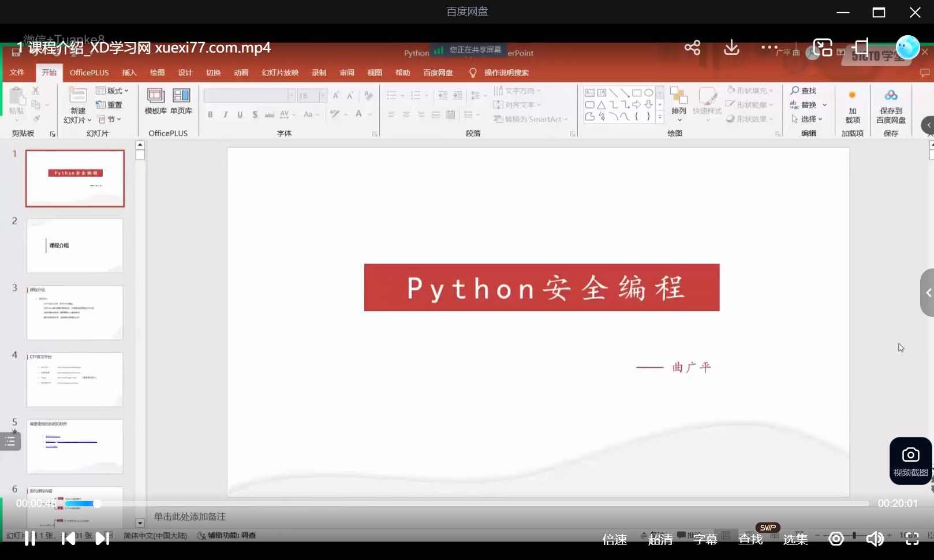Viewport: 934px width, 560px height.
Task: Switch to the 插入 ribbon tab
Action: [x=129, y=72]
